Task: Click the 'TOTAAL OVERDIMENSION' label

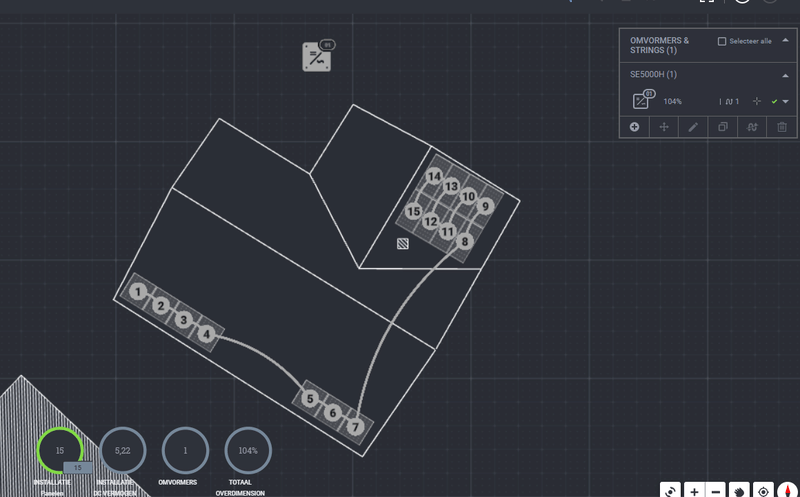Action: 240,488
